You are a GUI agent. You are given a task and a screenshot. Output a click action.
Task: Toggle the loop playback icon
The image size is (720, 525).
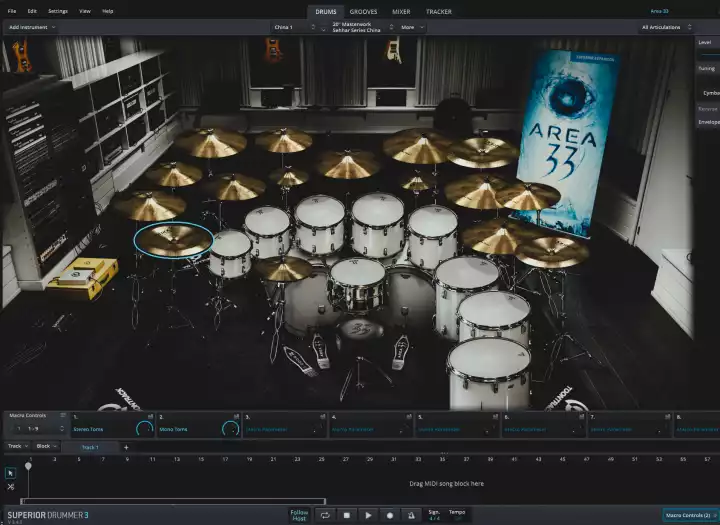point(325,515)
